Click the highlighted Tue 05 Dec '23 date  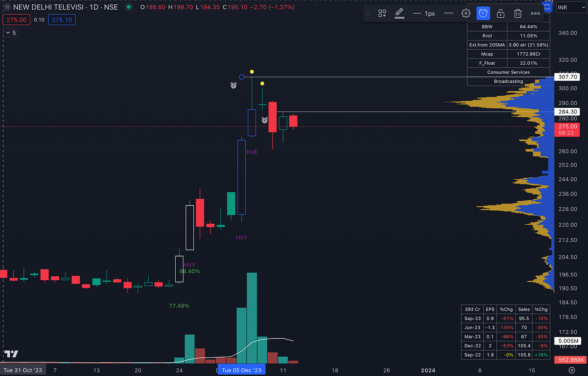pos(241,370)
